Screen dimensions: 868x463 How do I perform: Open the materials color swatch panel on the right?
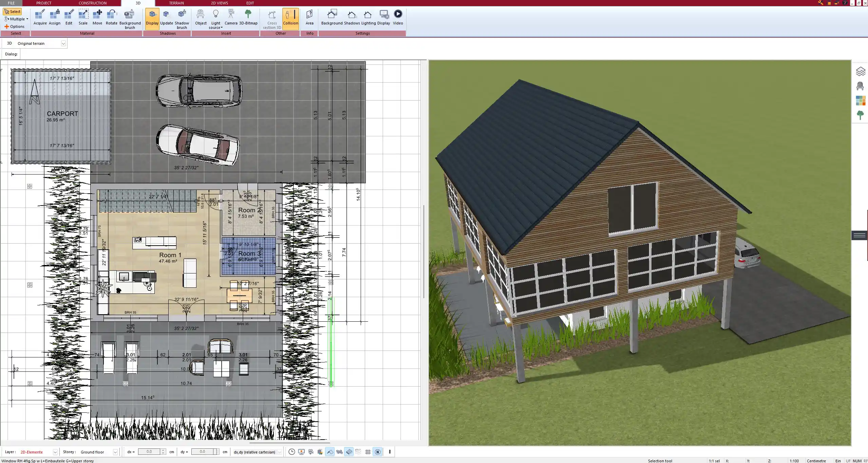[x=861, y=101]
